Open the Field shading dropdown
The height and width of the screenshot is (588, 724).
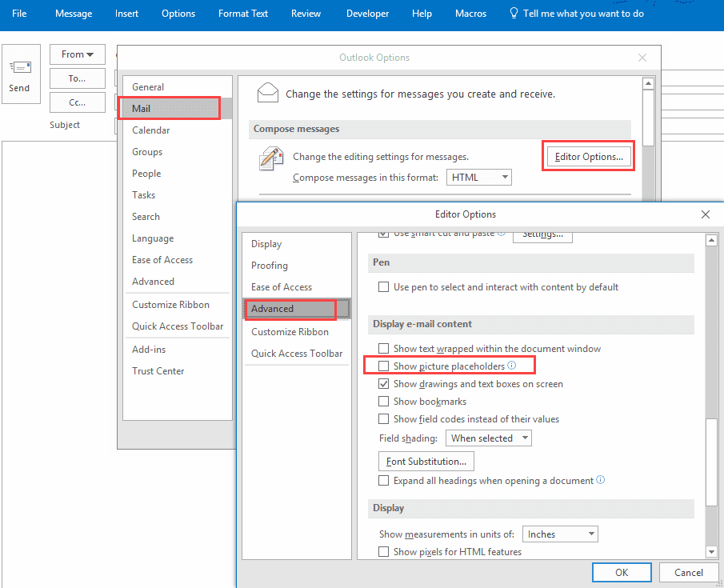[x=489, y=438]
